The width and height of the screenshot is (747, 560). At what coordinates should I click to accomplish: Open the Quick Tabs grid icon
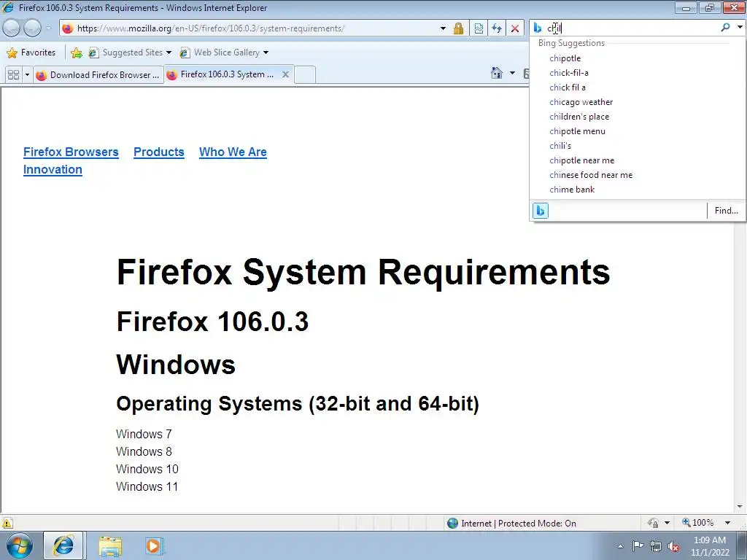point(13,75)
